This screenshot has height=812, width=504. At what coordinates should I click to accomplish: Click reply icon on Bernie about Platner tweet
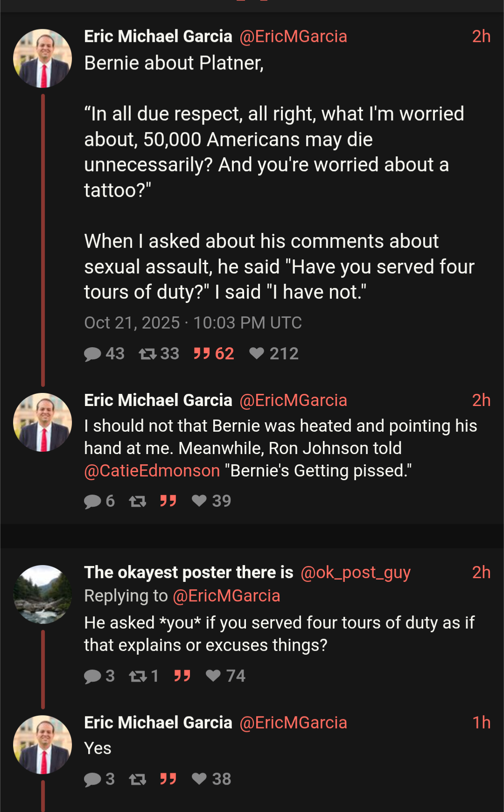pos(93,354)
